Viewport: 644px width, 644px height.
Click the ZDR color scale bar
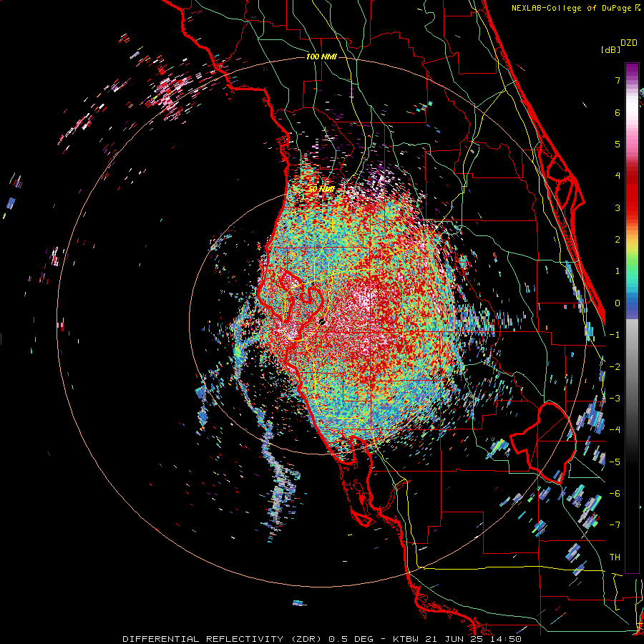(x=632, y=318)
